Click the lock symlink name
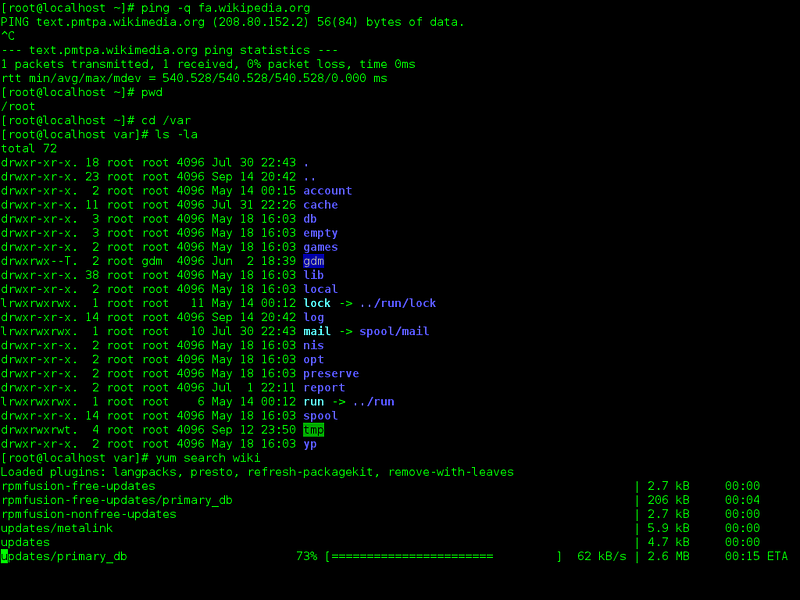The image size is (800, 600). click(317, 304)
